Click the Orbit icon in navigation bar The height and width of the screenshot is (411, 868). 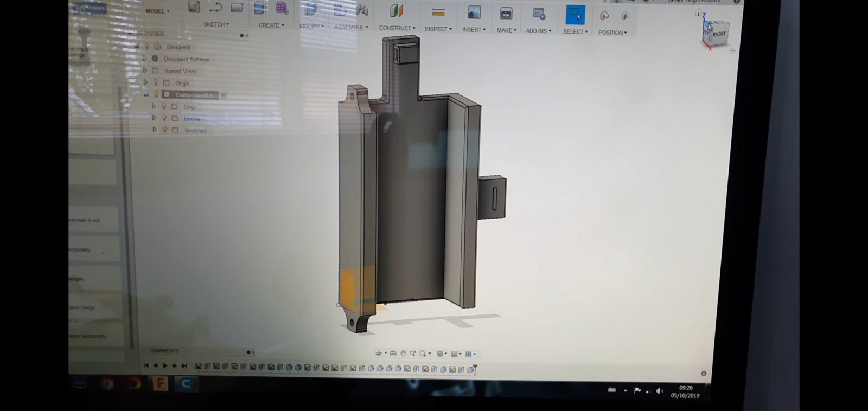(379, 354)
